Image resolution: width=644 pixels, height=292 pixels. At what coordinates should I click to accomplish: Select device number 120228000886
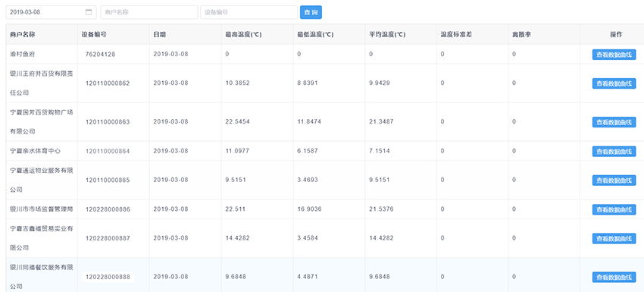pos(108,210)
